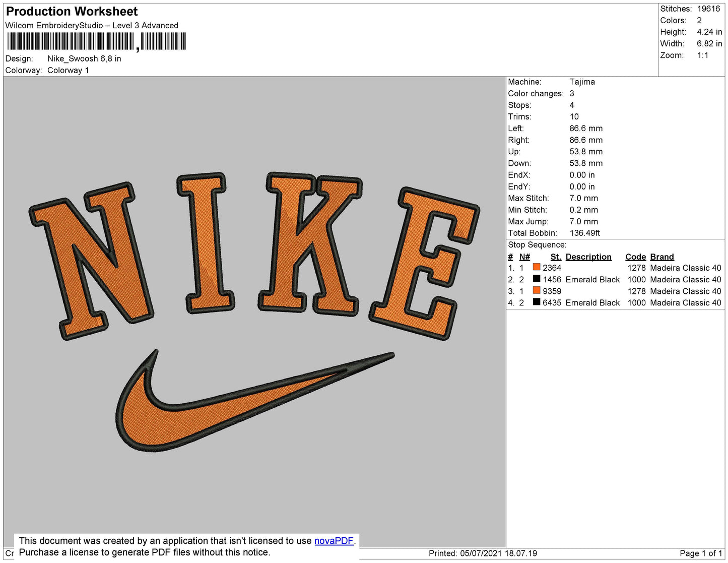Click the Zoom value '1:1'
Screen dimensions: 728x563
coord(703,55)
